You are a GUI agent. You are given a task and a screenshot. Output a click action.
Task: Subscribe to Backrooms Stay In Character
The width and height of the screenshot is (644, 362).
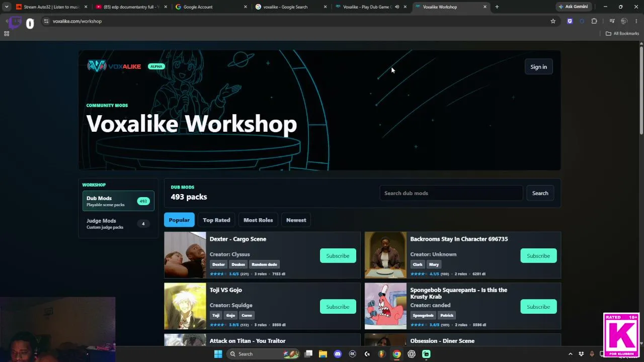pyautogui.click(x=538, y=256)
